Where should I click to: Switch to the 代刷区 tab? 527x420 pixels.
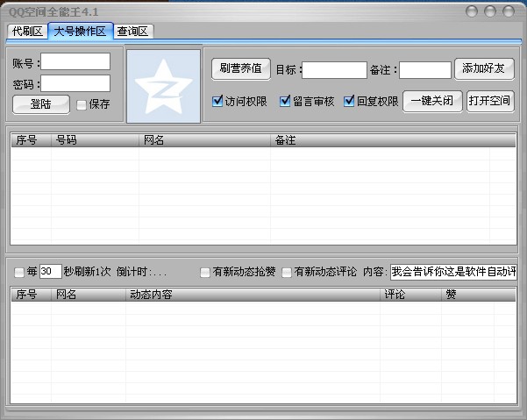(x=27, y=32)
